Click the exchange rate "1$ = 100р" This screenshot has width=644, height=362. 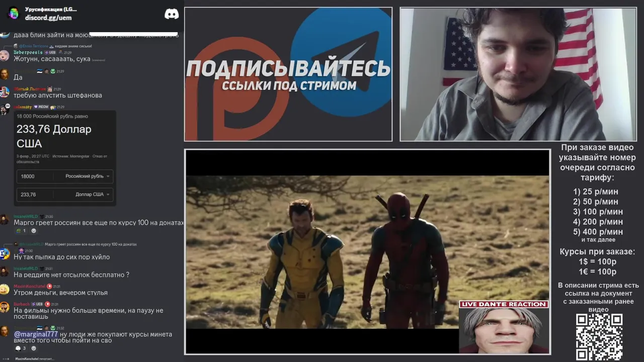[597, 262]
